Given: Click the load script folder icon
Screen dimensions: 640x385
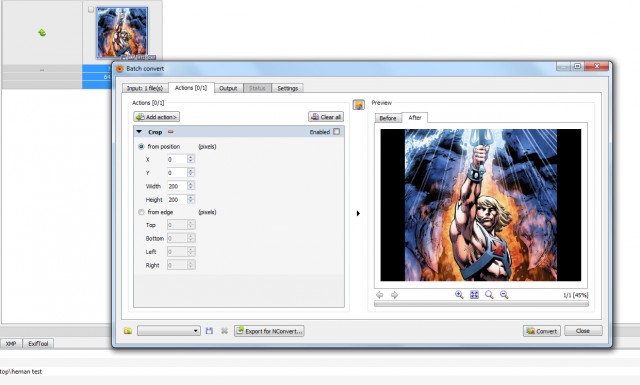Looking at the screenshot, I should (x=128, y=331).
